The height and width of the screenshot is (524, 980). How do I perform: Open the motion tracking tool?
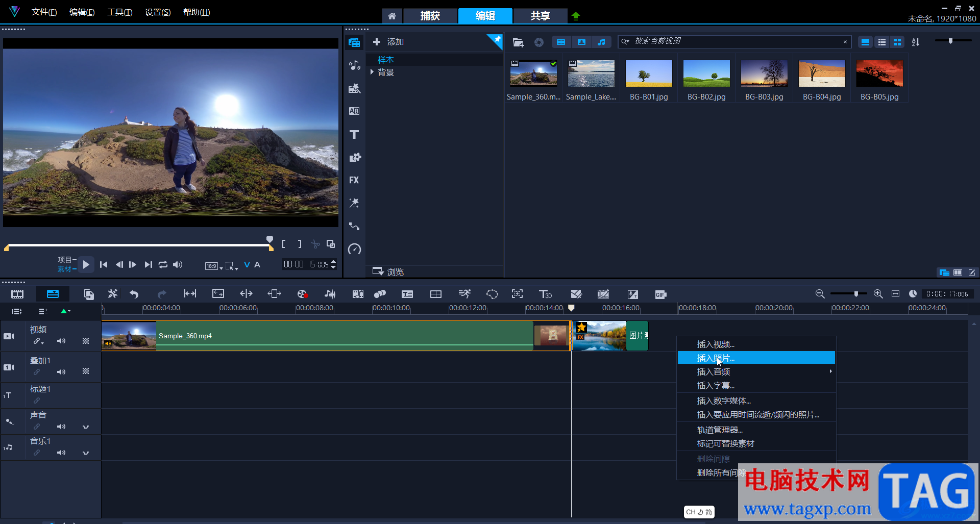pyautogui.click(x=380, y=294)
